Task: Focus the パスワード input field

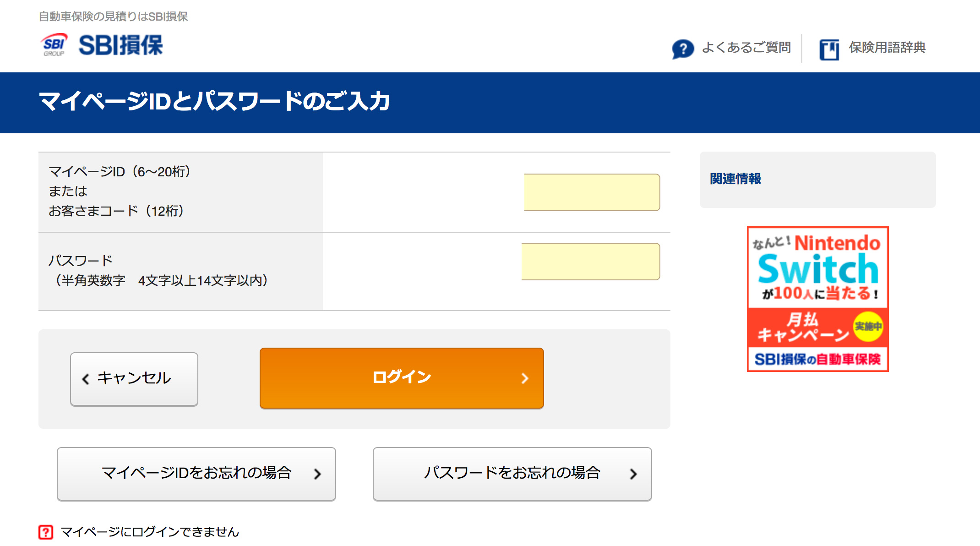Action: 591,262
